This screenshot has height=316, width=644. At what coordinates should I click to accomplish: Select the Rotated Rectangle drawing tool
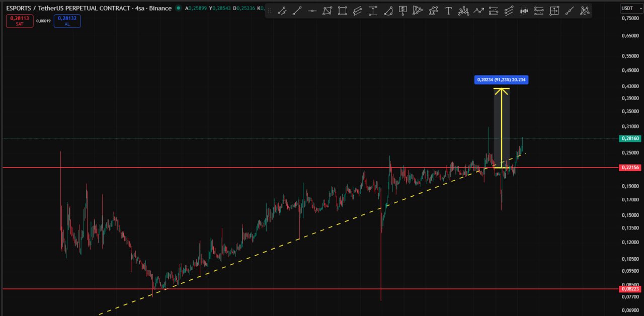[x=328, y=11]
